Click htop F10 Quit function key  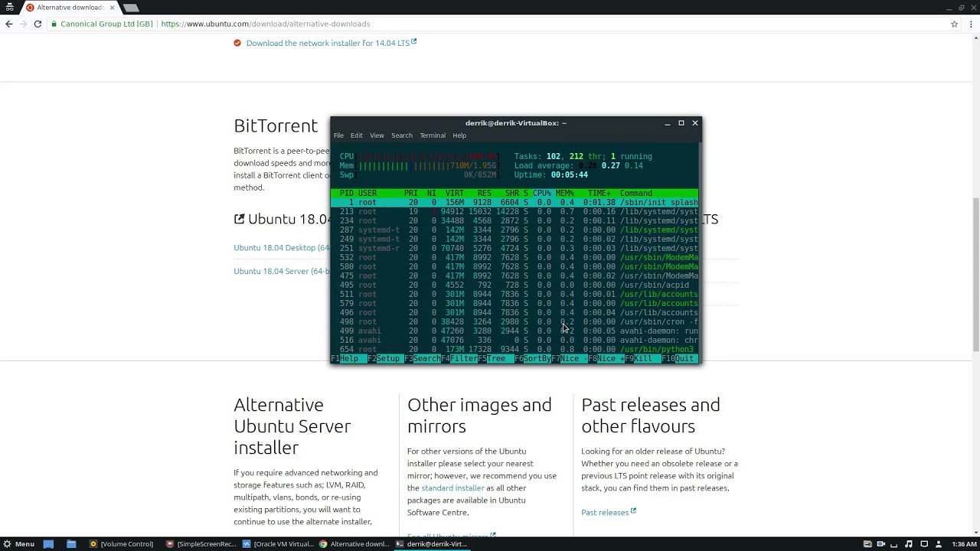point(678,359)
